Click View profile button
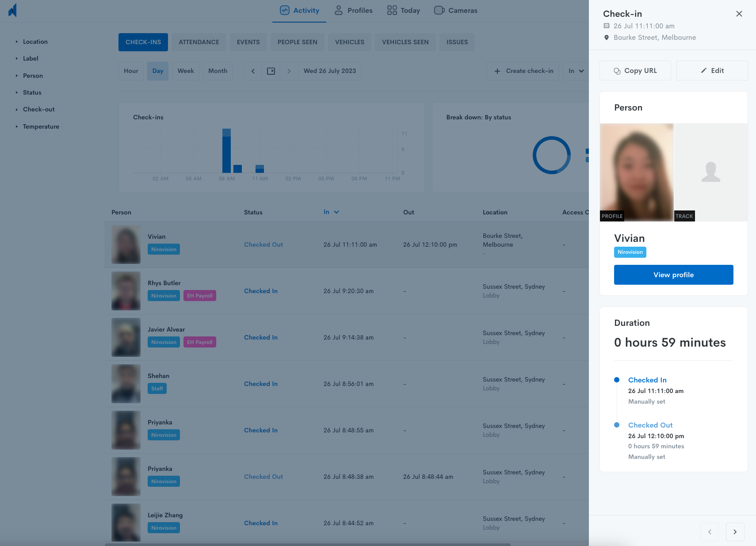This screenshot has height=546, width=756. point(673,275)
